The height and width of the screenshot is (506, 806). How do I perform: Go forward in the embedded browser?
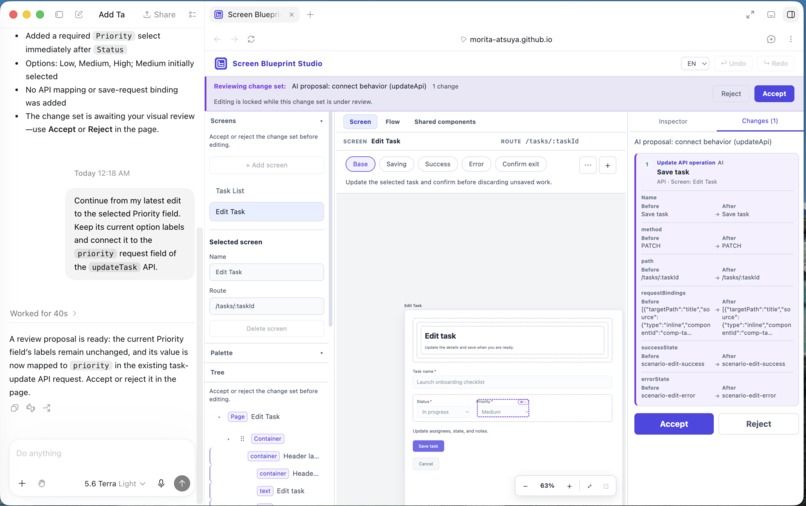(x=234, y=39)
